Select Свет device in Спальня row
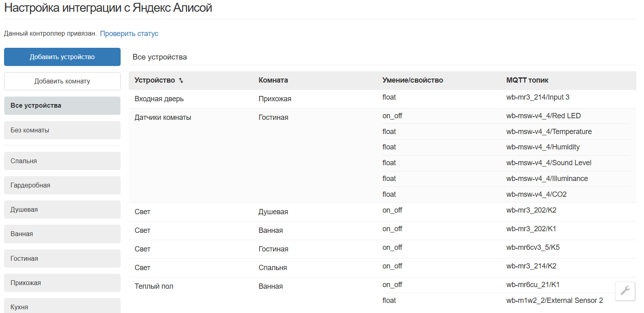The width and height of the screenshot is (644, 313). point(142,268)
